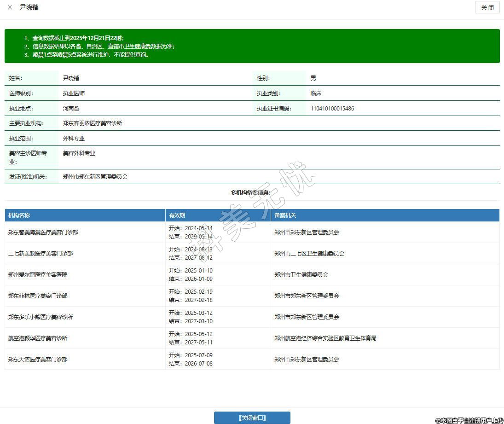
Task: Click the 【关闭窗口】 button at the bottom
Action: 252,418
